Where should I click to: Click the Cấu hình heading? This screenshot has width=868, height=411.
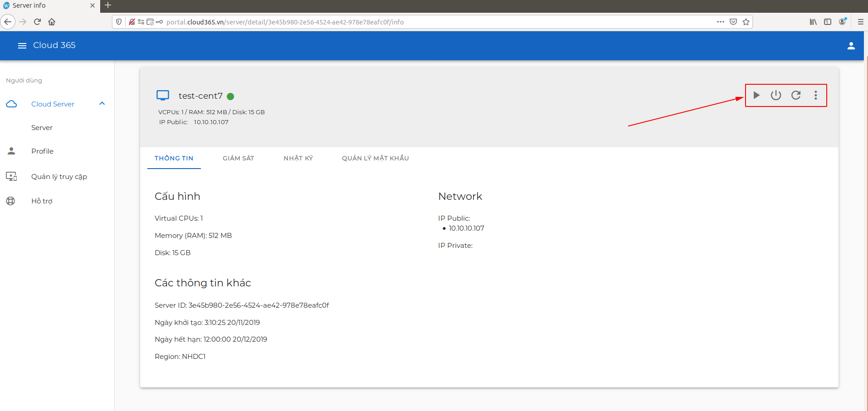(177, 196)
